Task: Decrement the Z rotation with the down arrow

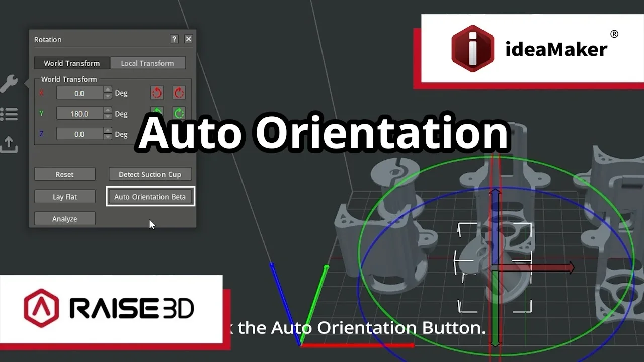Action: click(107, 136)
